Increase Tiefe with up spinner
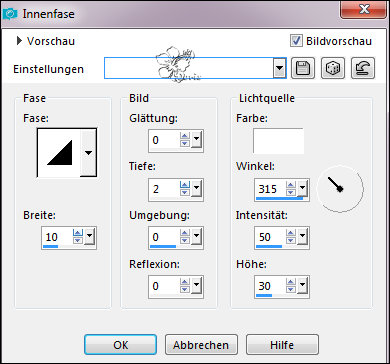 pyautogui.click(x=185, y=185)
